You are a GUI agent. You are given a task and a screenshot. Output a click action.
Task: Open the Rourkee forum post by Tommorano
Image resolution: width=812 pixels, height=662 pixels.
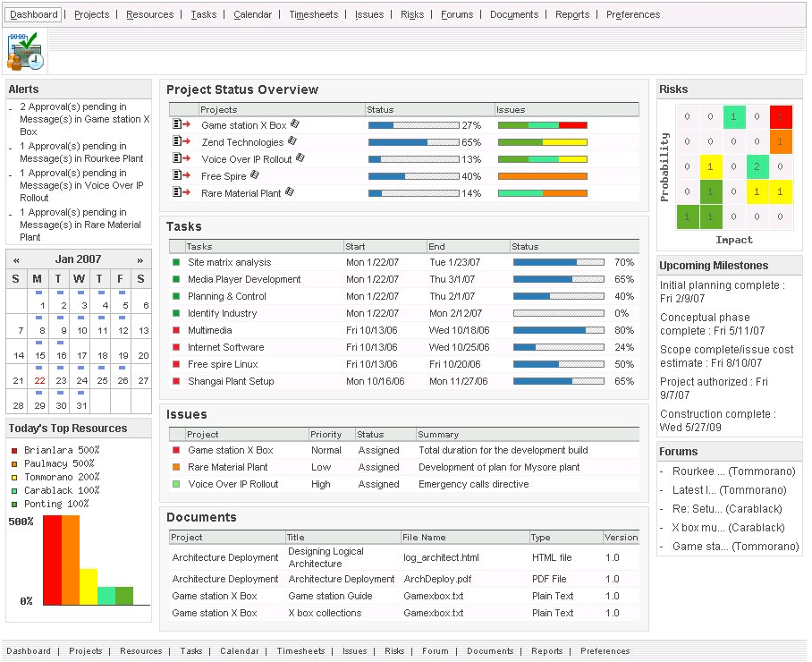[x=734, y=471]
